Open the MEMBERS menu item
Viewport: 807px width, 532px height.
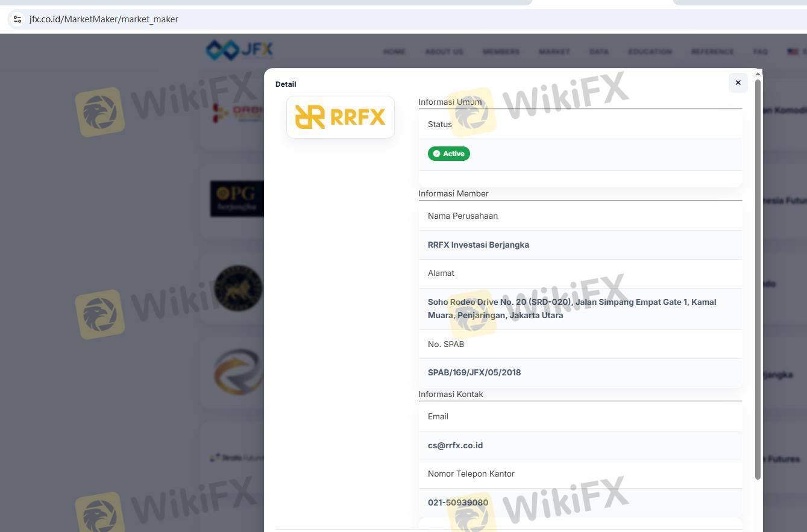pyautogui.click(x=501, y=52)
